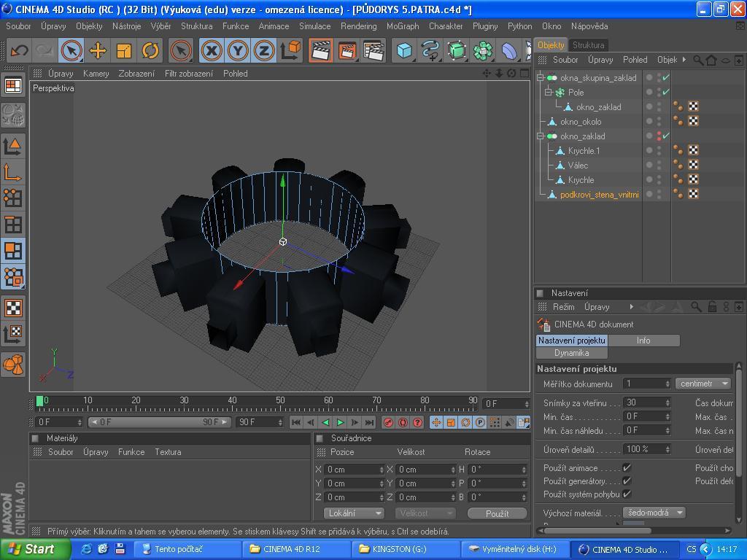Click the Snímky za vteřinu field
Screen dimensions: 747x560
point(647,402)
